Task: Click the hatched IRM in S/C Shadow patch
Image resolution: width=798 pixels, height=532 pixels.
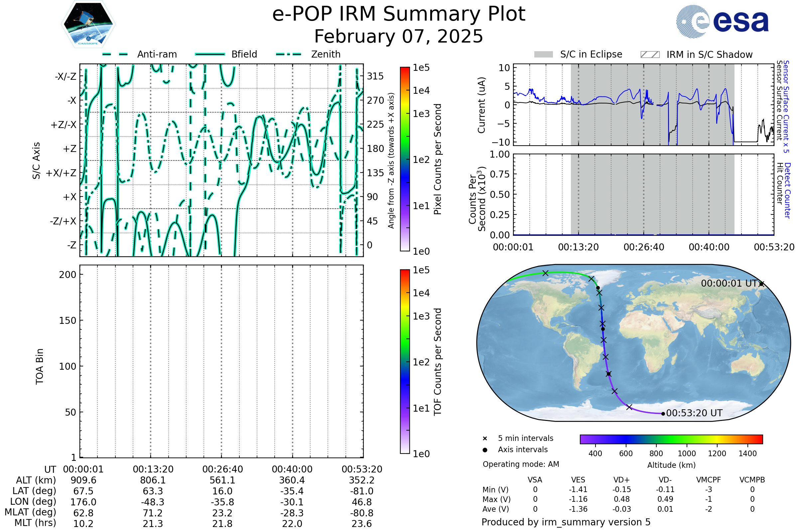Action: (650, 55)
